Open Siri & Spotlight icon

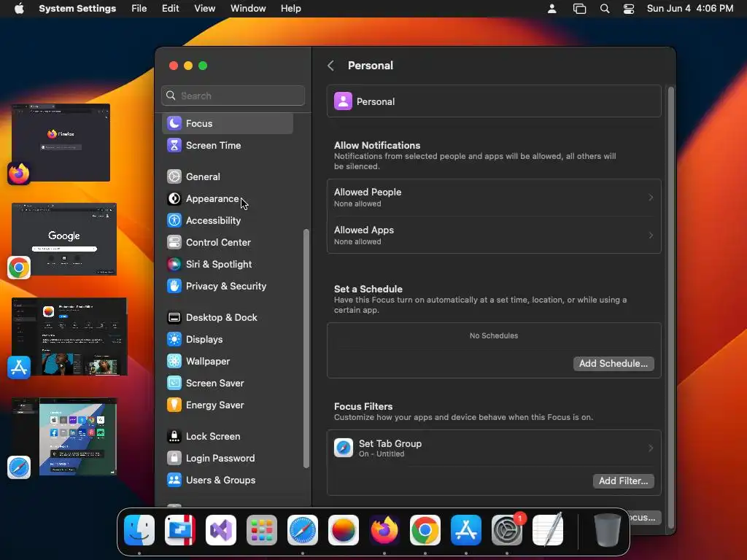(174, 264)
